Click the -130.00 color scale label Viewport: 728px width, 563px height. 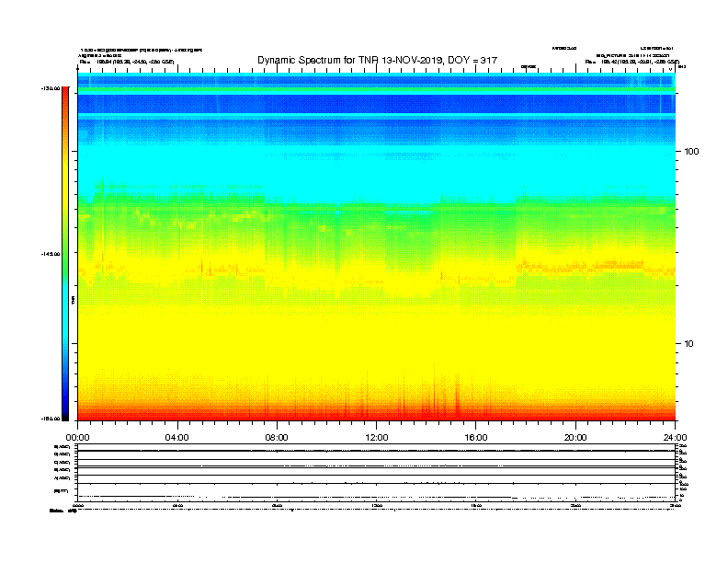(x=51, y=88)
